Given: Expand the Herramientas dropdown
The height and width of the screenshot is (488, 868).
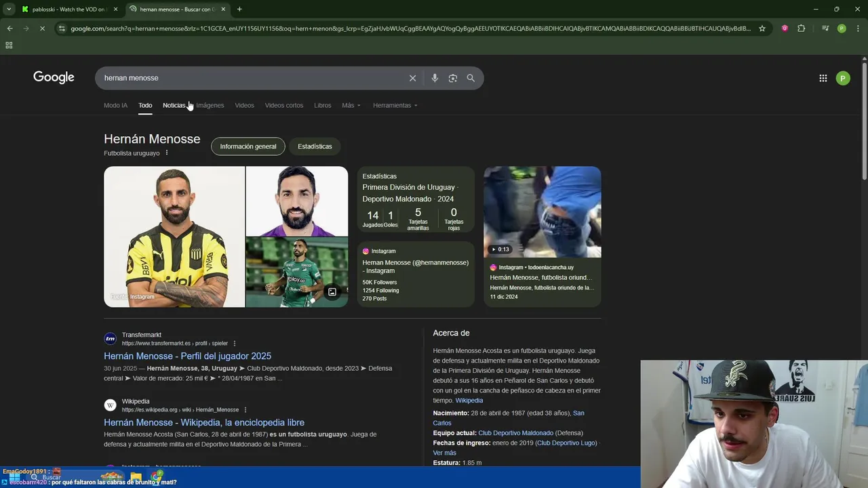Looking at the screenshot, I should pos(395,105).
